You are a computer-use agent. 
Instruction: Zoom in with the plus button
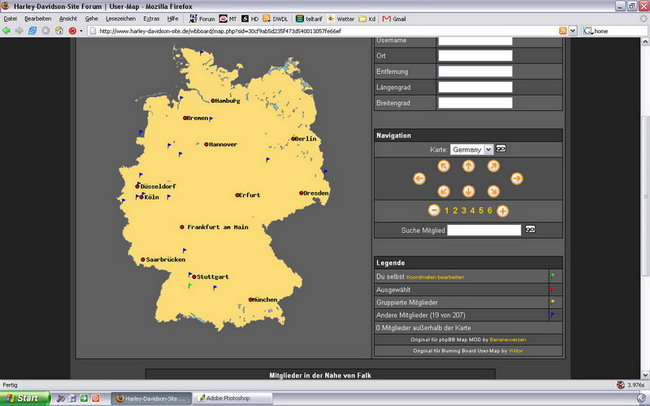point(503,210)
